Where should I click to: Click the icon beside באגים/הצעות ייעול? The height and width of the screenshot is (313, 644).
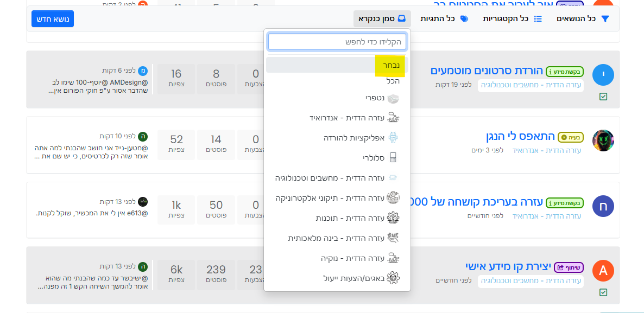pyautogui.click(x=393, y=278)
